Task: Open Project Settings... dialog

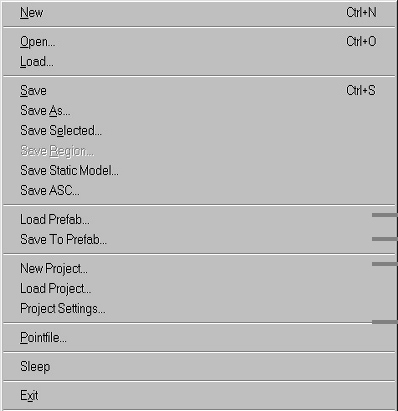Action: 199,309
